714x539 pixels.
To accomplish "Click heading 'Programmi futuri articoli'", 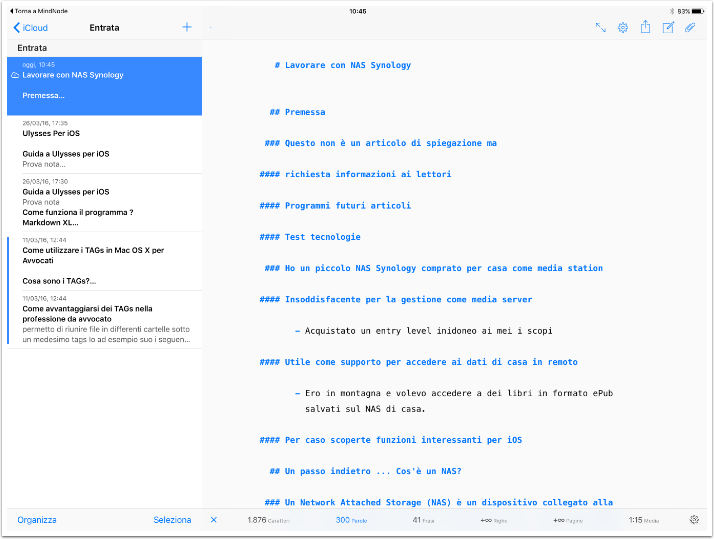I will point(335,205).
